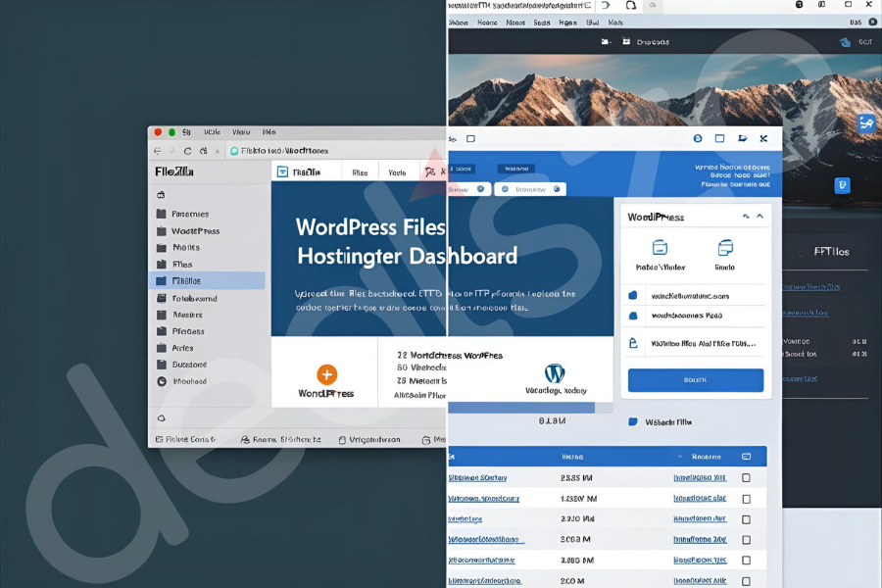Click the globe icon in the front window's top toolbar
Viewport: 882px width, 588px height.
click(x=698, y=138)
